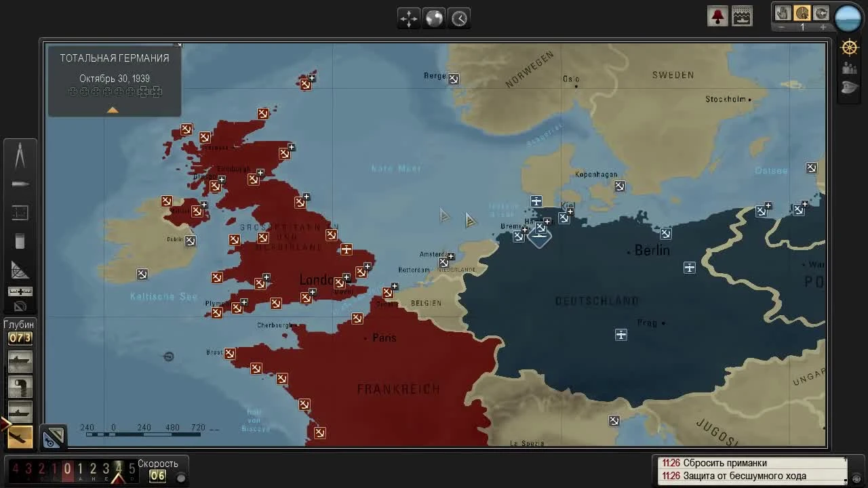
Task: Click the speed value 06 display
Action: coord(157,476)
